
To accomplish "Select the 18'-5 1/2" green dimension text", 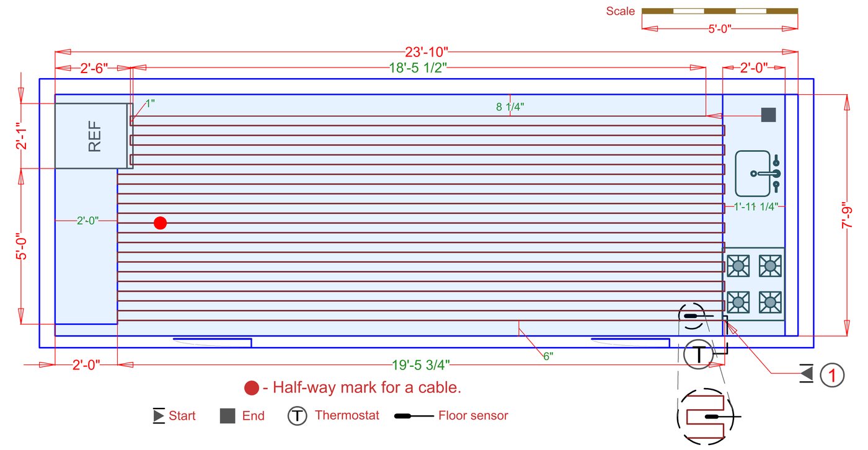I will pos(418,68).
